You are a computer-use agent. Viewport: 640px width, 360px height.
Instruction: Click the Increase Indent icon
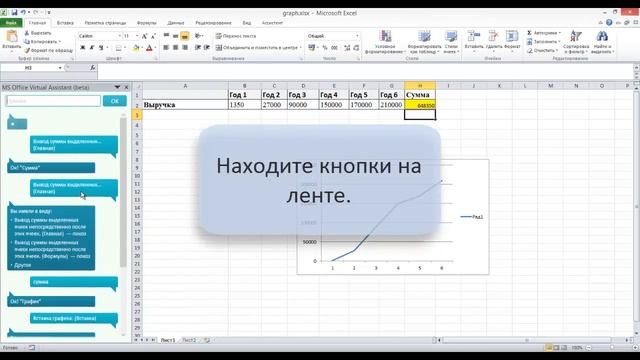207,48
